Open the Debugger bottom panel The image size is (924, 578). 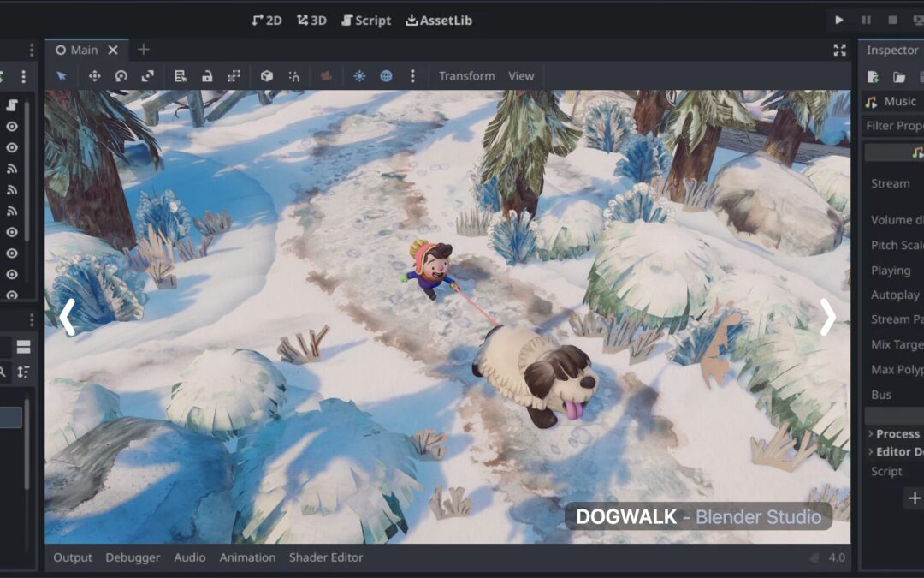133,557
